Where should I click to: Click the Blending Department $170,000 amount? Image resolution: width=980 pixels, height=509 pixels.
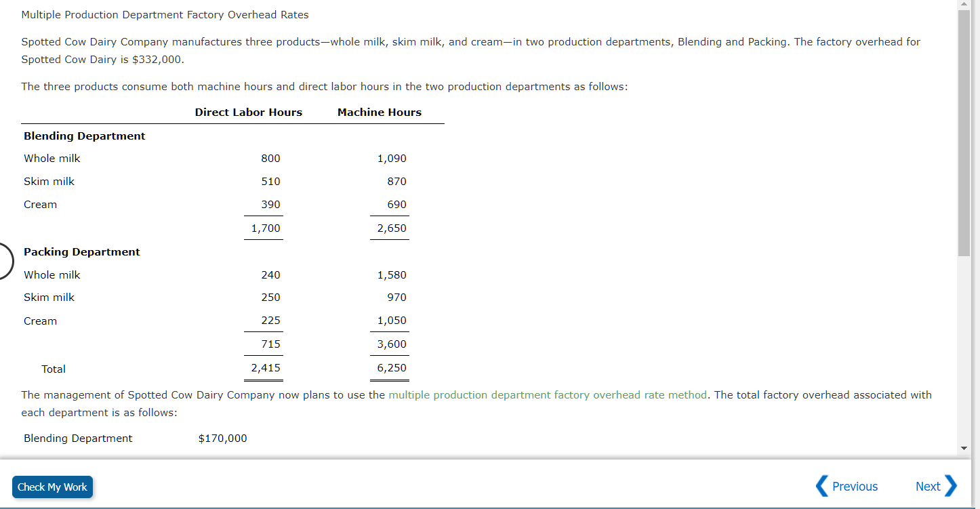(222, 438)
